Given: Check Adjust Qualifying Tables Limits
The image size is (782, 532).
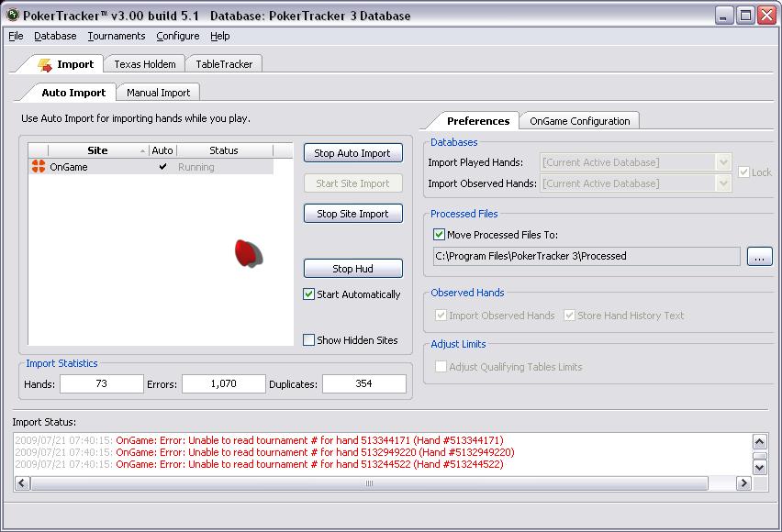Looking at the screenshot, I should click(x=441, y=367).
